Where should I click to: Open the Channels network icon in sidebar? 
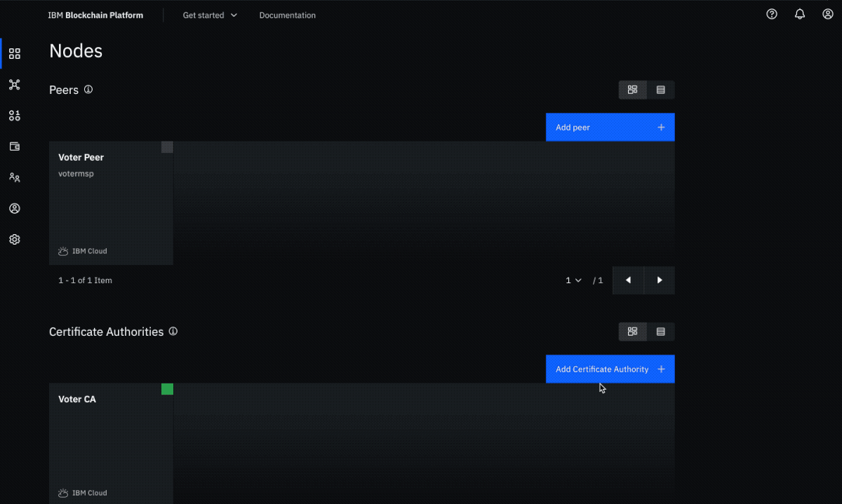(x=14, y=85)
